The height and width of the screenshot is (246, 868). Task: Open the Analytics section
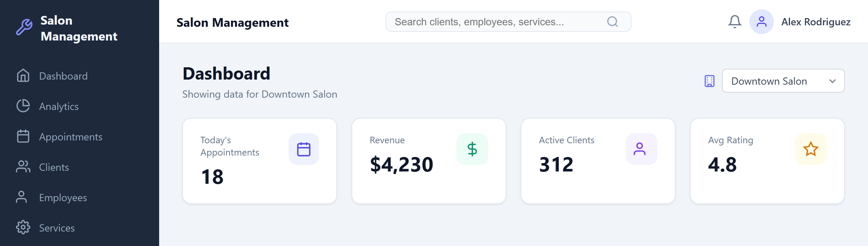[59, 106]
